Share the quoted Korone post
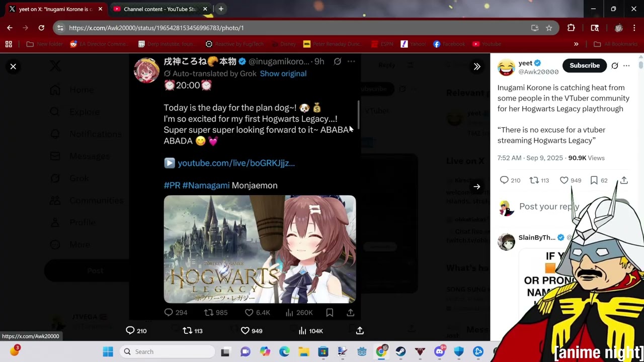 coord(351,313)
